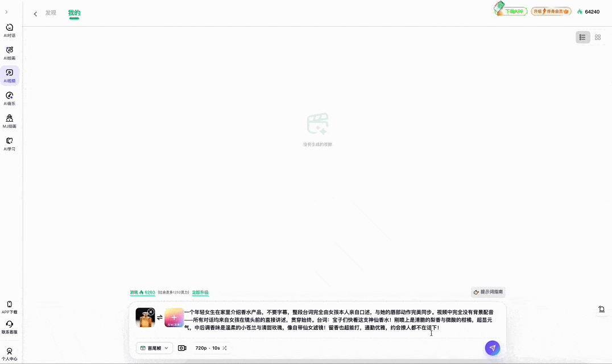
Task: Open 联系客服 support
Action: tap(9, 328)
